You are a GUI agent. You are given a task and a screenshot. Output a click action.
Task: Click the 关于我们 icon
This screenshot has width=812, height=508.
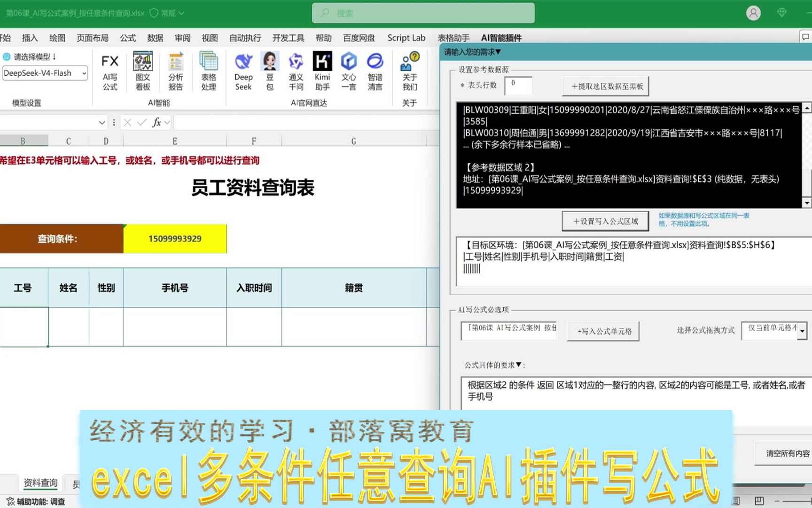pos(410,71)
